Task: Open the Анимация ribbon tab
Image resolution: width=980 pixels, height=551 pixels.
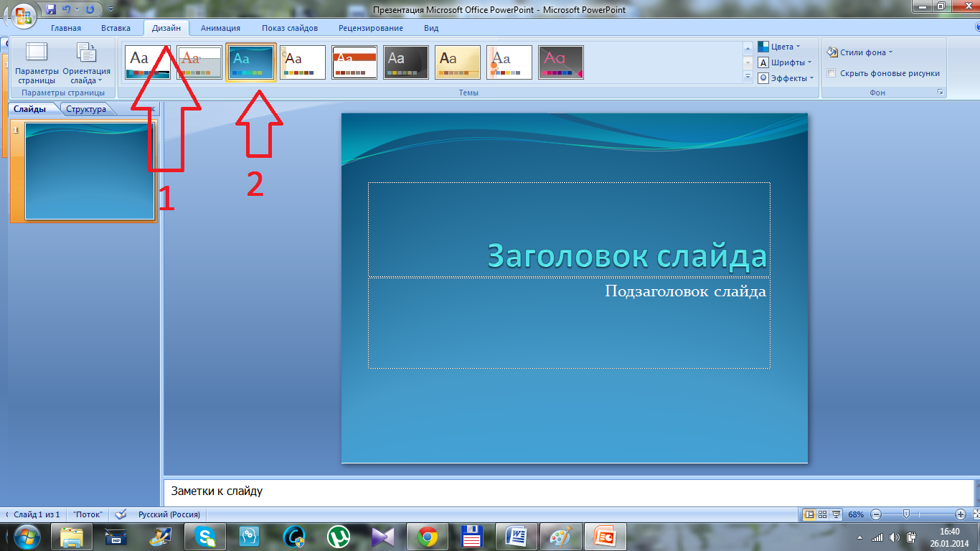Action: (220, 28)
